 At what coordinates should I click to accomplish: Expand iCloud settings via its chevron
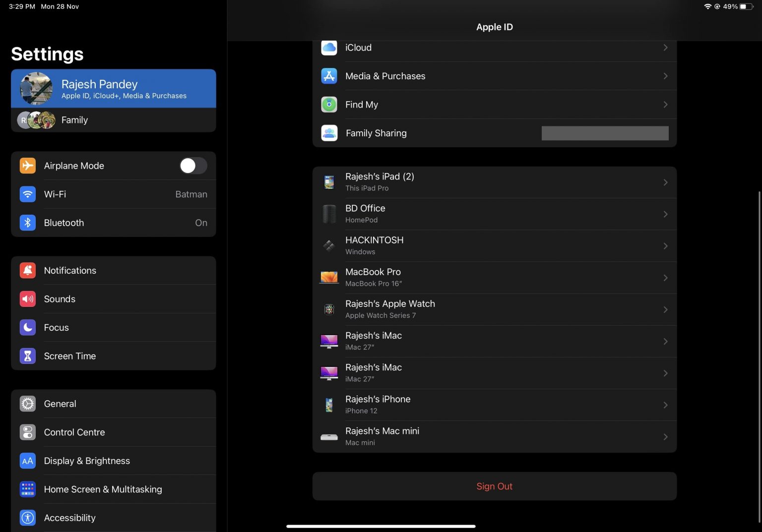click(x=665, y=48)
